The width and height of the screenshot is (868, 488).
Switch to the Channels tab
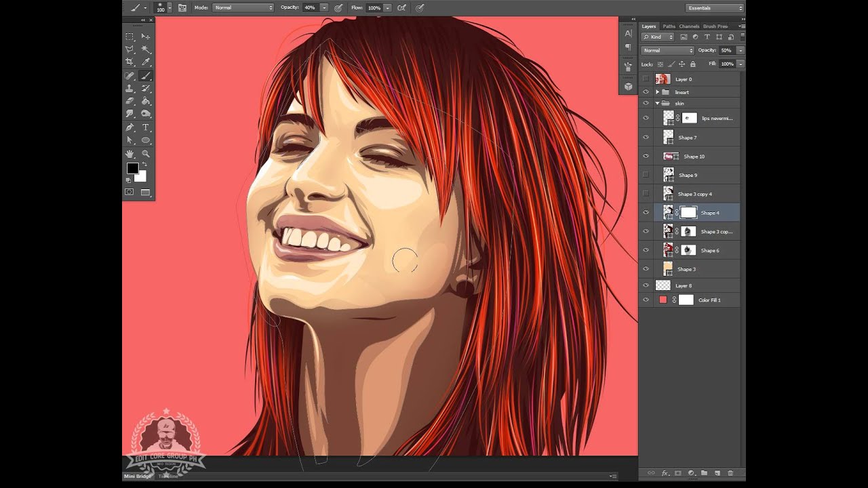[689, 26]
